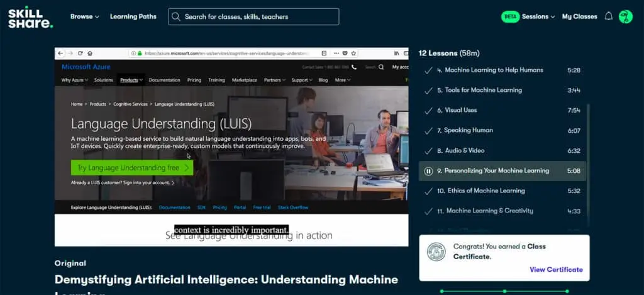Click the Stack Overflow link in the video
This screenshot has height=295, width=644.
(293, 208)
